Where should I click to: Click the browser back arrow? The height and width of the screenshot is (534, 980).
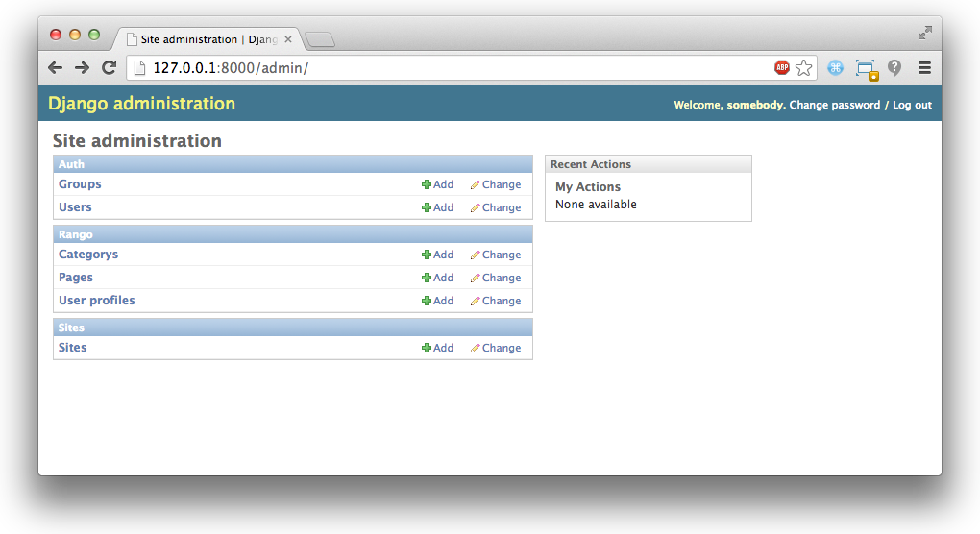click(x=55, y=67)
